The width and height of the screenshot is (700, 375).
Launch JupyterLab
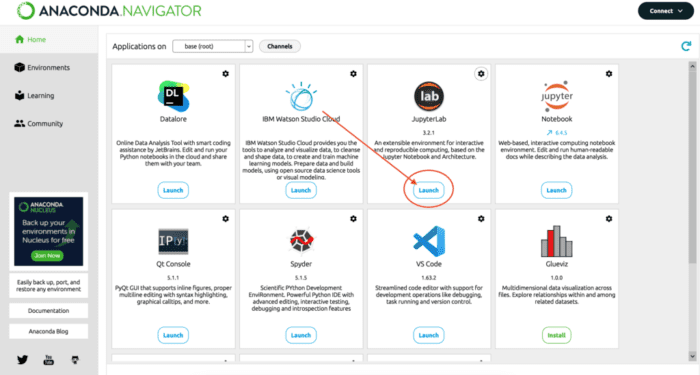429,190
